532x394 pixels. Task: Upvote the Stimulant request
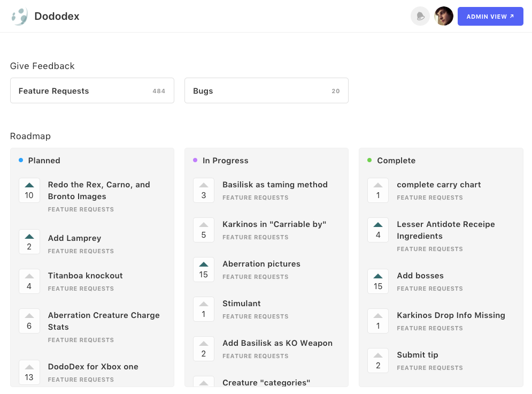coord(204,309)
